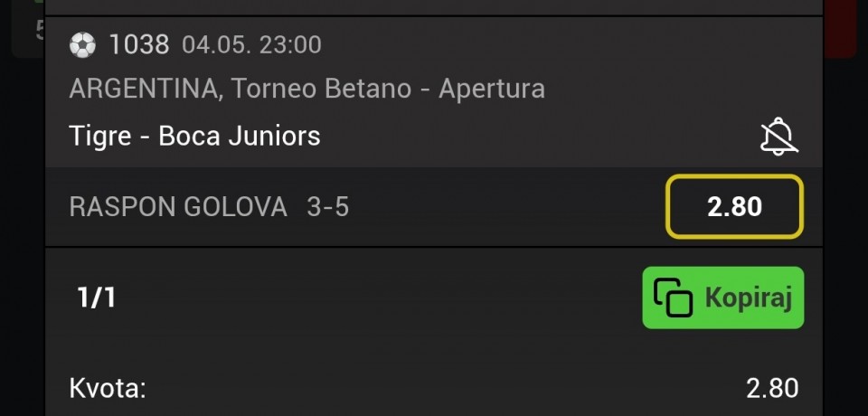Click the 1/1 selections counter
The width and height of the screenshot is (868, 416).
pos(97,298)
